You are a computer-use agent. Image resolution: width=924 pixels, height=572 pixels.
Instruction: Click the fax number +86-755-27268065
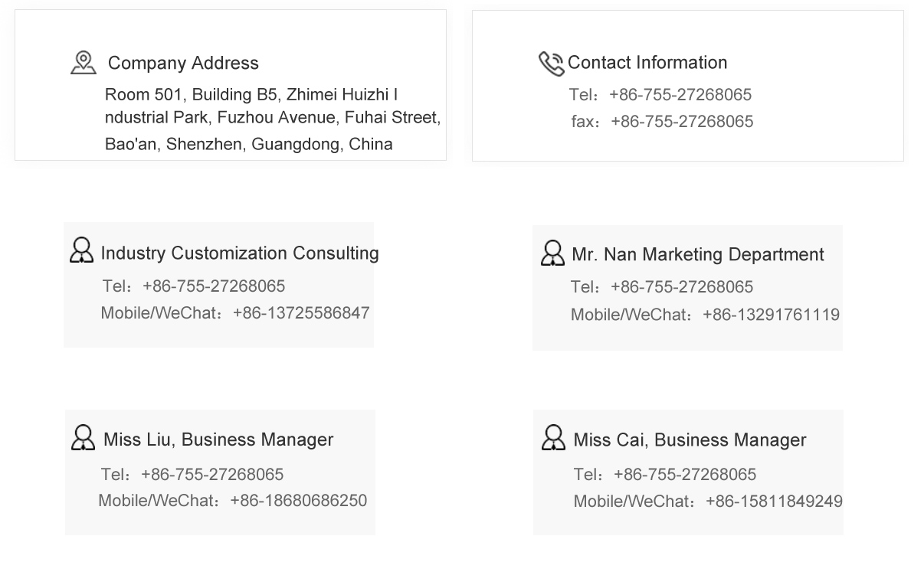681,122
